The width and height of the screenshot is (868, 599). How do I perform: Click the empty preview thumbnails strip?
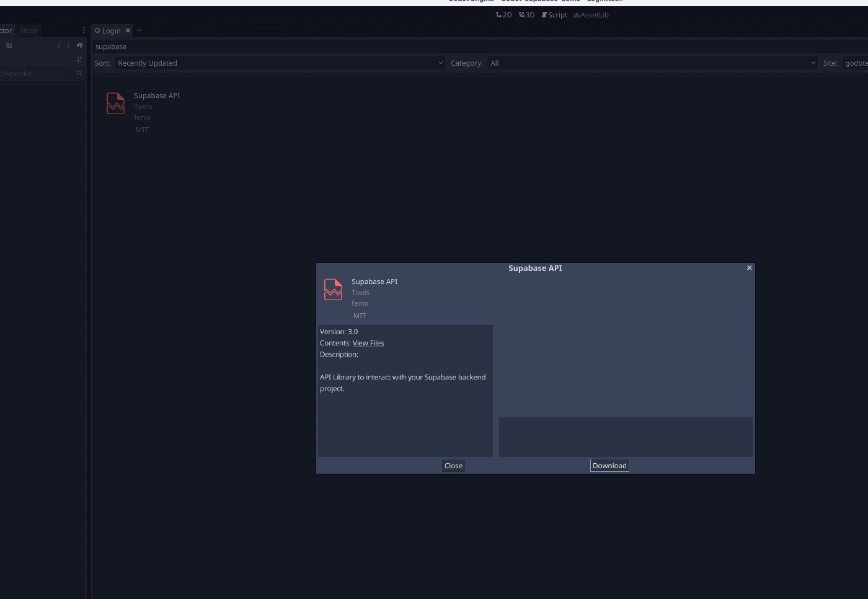click(x=626, y=437)
